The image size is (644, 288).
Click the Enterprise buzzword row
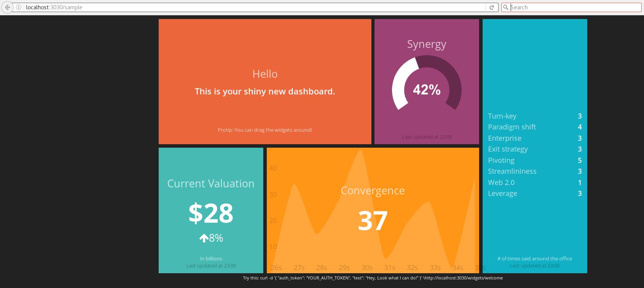535,138
